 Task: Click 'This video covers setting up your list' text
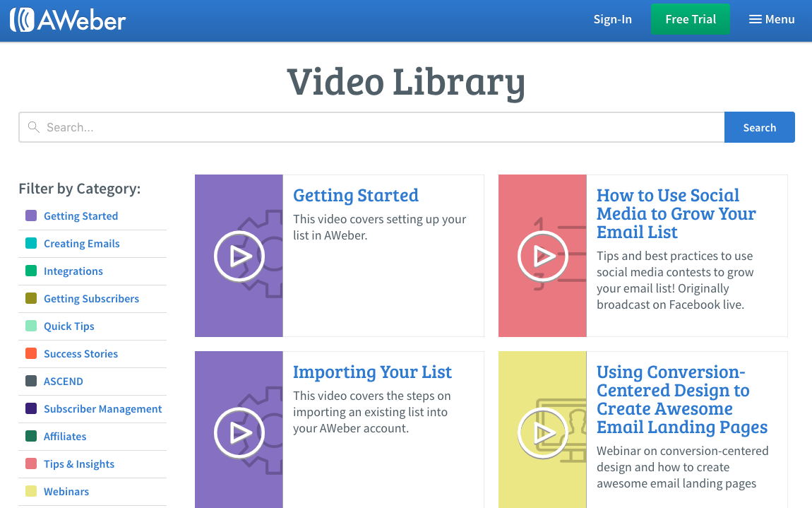click(380, 227)
